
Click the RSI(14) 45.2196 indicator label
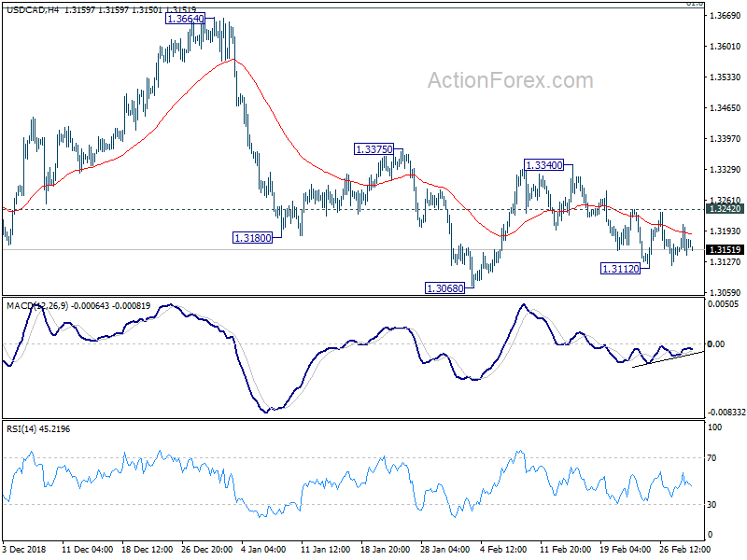point(38,429)
